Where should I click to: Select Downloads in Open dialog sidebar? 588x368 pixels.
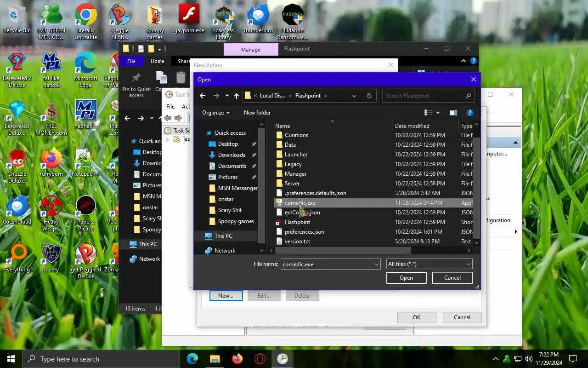point(232,155)
